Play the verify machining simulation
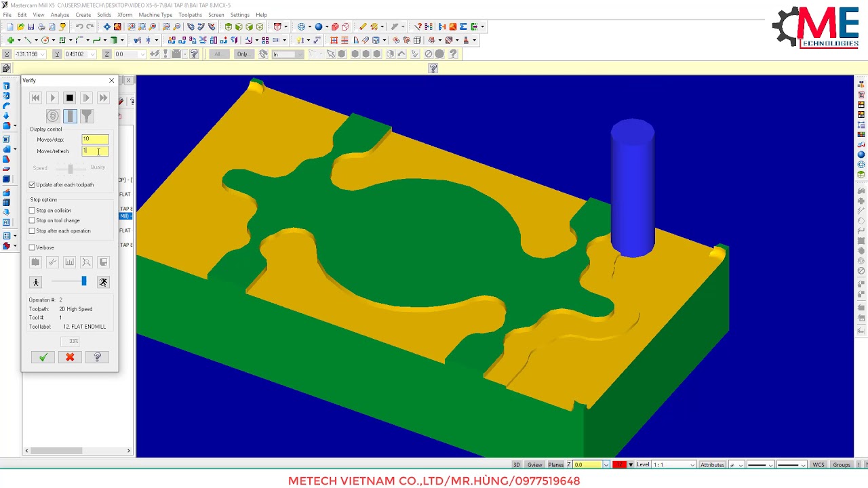 click(x=53, y=98)
